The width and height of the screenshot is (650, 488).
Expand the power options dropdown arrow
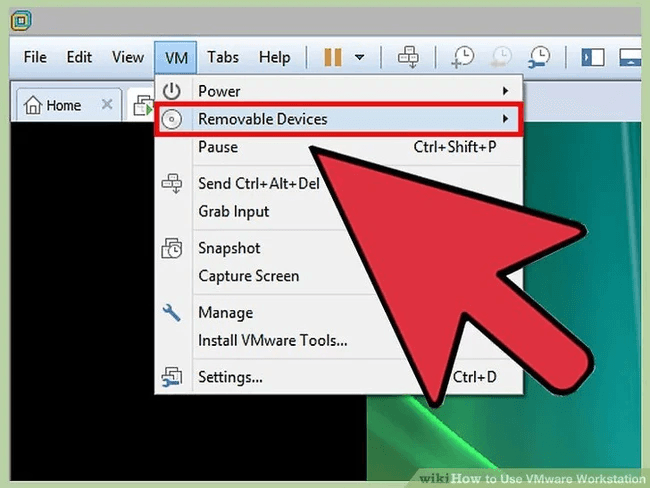coord(360,57)
